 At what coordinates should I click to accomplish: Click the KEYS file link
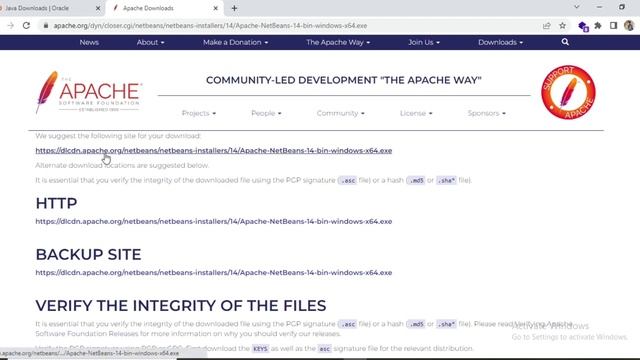[x=260, y=349]
